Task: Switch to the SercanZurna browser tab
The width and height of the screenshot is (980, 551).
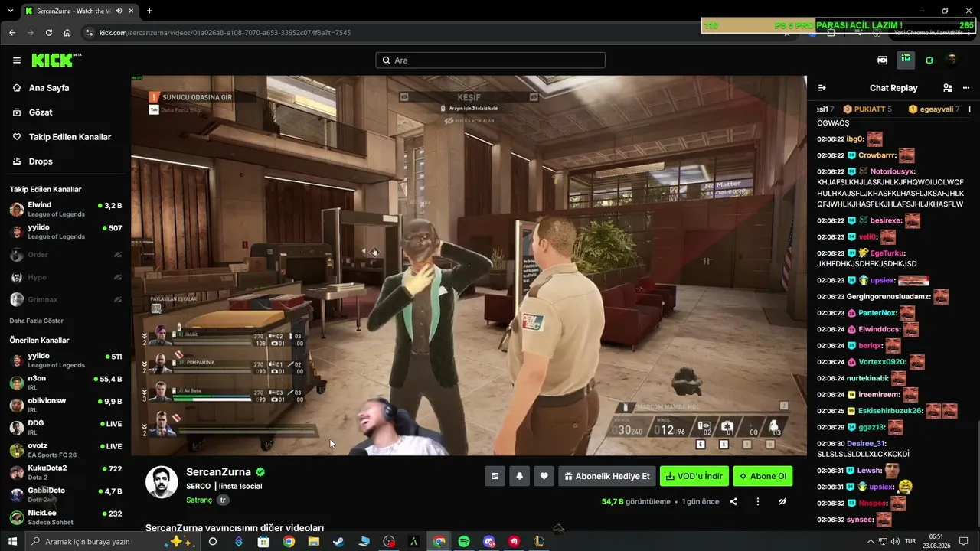Action: 78,11
